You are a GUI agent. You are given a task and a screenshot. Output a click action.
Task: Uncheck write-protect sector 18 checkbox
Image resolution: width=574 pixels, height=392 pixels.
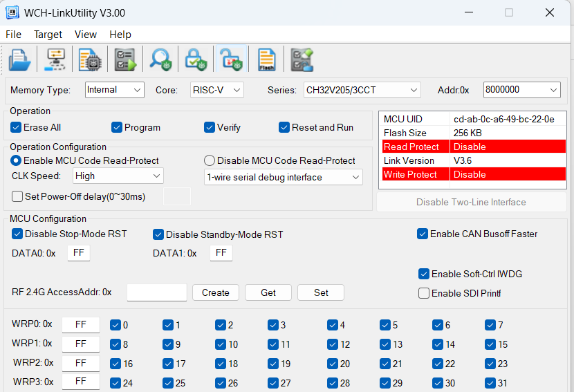pos(221,364)
